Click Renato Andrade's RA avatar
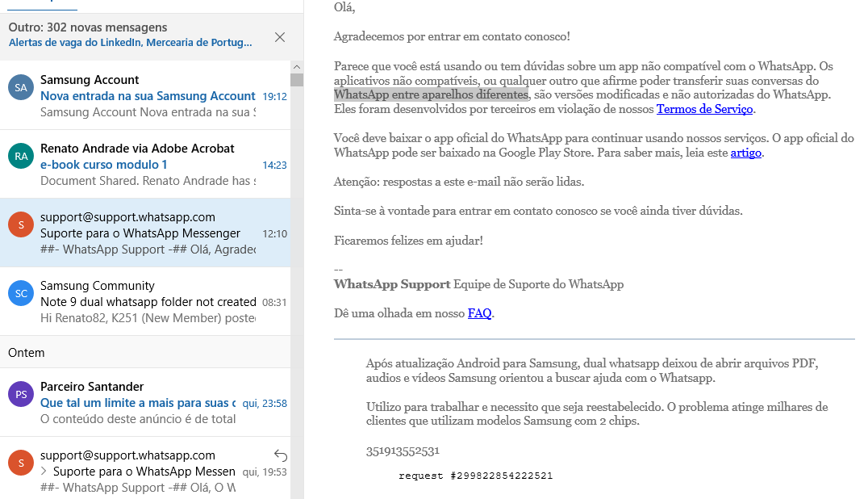This screenshot has width=868, height=499. [x=21, y=156]
